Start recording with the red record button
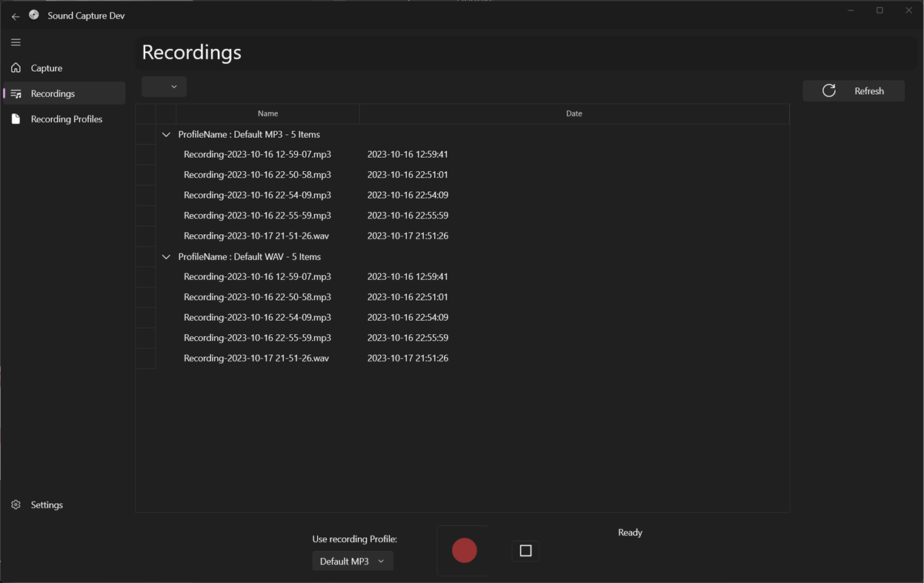 [x=464, y=550]
